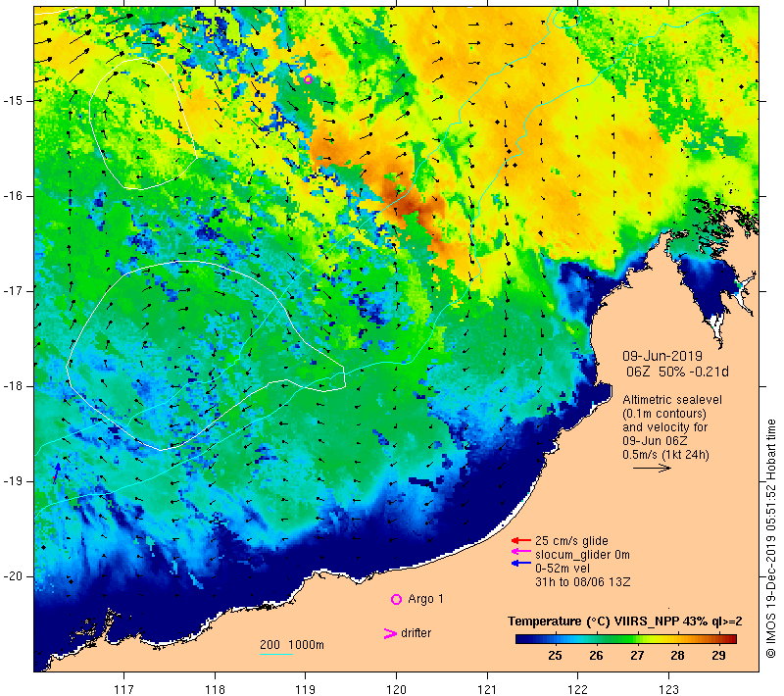
Task: Click the 117 longitude axis label
Action: (124, 689)
